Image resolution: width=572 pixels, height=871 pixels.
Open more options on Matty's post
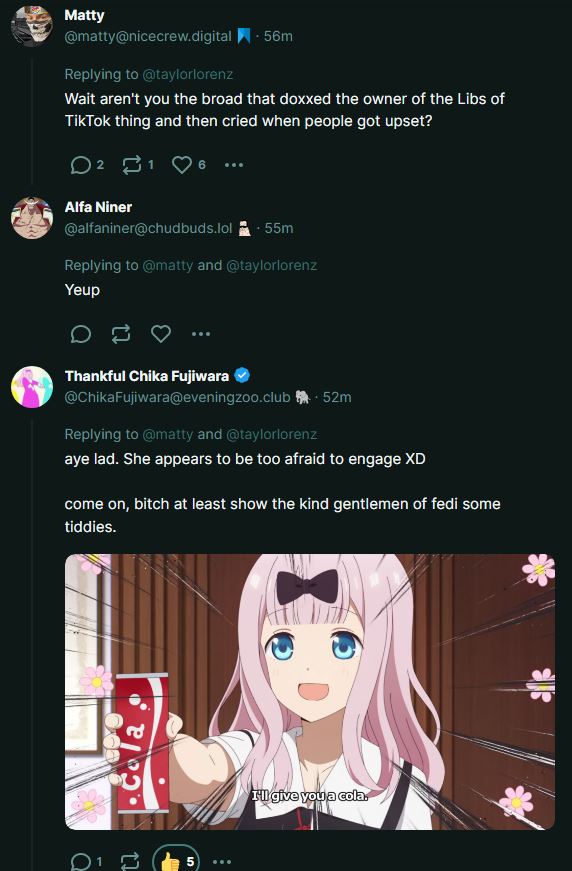point(234,165)
